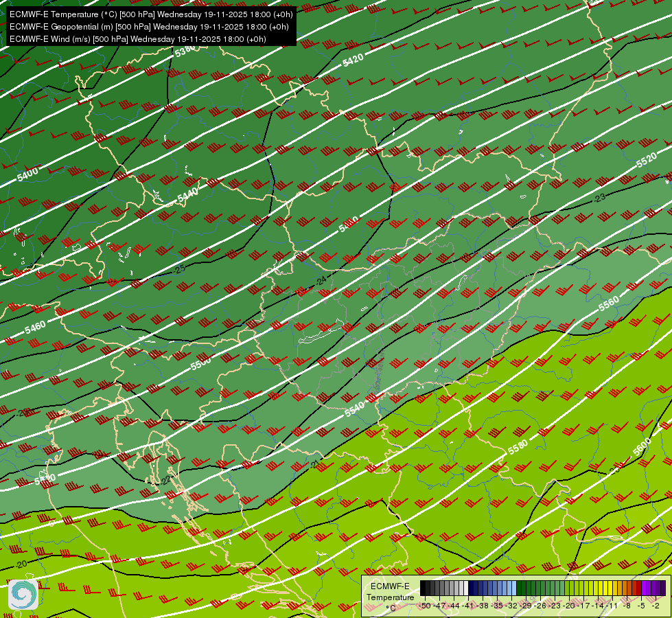Click the ECMWF-E label in the legend box
Image resolution: width=672 pixels, height=618 pixels.
point(390,586)
